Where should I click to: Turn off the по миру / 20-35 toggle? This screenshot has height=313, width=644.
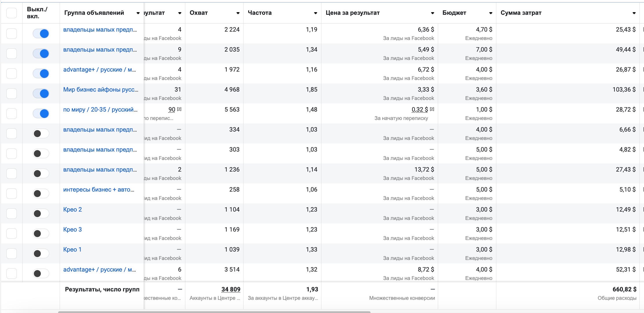41,114
